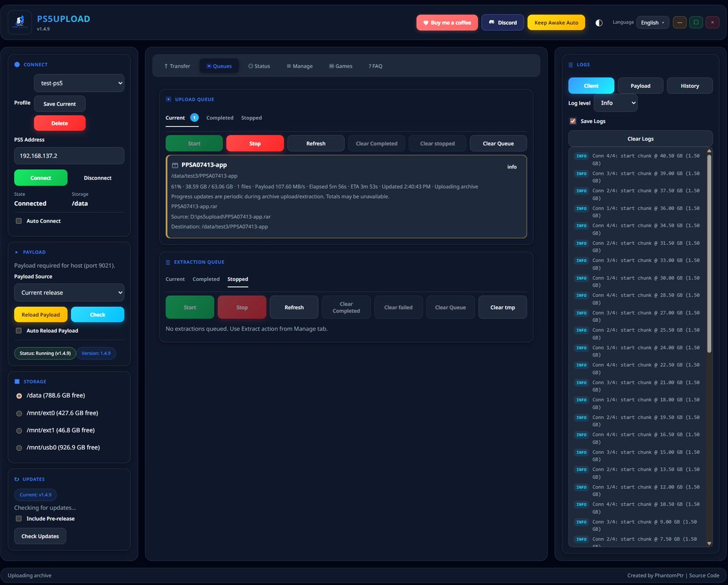This screenshot has height=585, width=728.
Task: Open the Log level dropdown
Action: [616, 102]
